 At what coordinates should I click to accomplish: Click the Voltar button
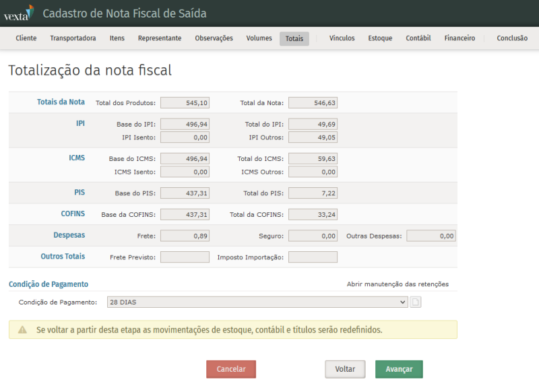(x=345, y=369)
